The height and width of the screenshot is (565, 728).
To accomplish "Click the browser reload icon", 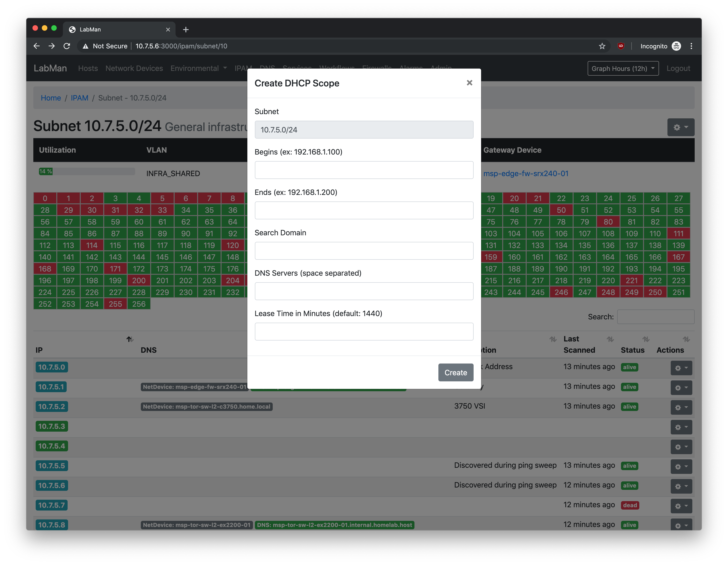I will click(x=67, y=46).
